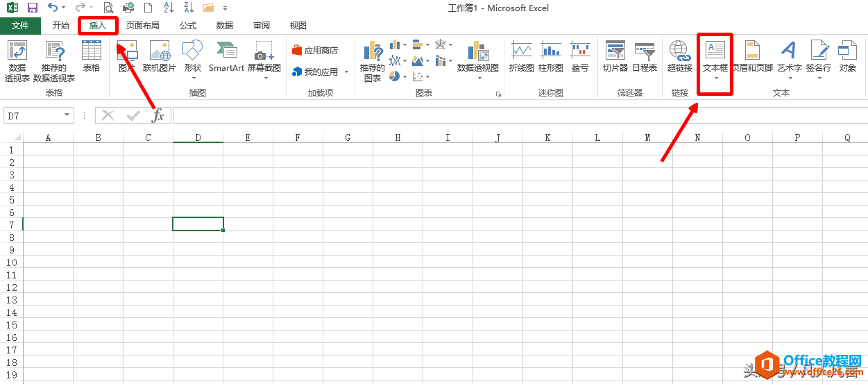Insert a 折线图 sparkline

coord(522,57)
